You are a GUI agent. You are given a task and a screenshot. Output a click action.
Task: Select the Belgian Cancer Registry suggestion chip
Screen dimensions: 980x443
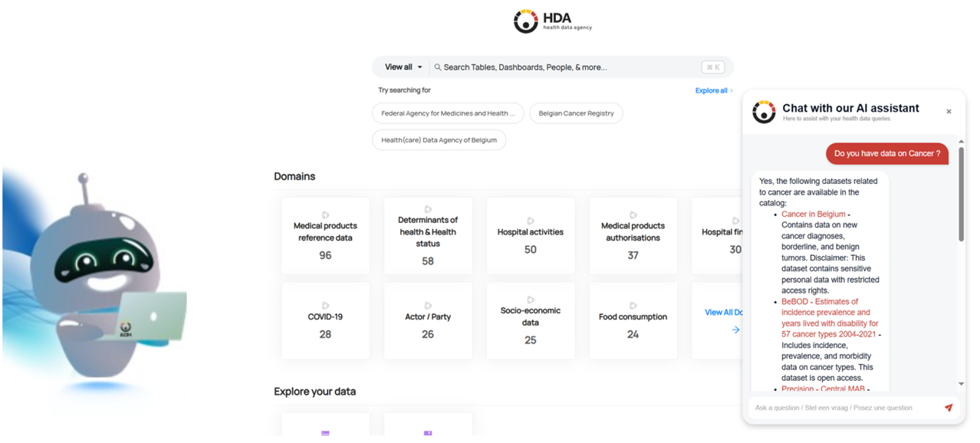click(576, 113)
